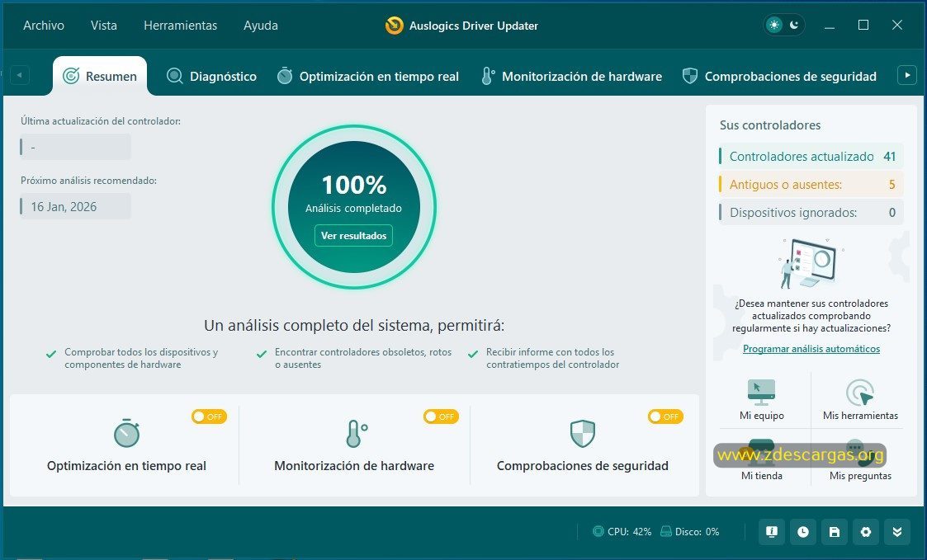Click the monitor illustration in side panel

coord(811,263)
